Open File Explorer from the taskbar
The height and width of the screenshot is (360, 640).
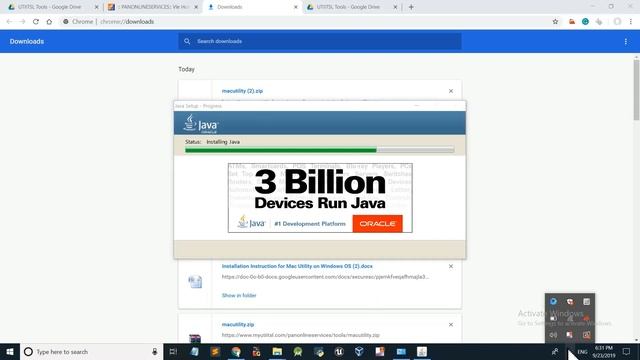(277, 352)
